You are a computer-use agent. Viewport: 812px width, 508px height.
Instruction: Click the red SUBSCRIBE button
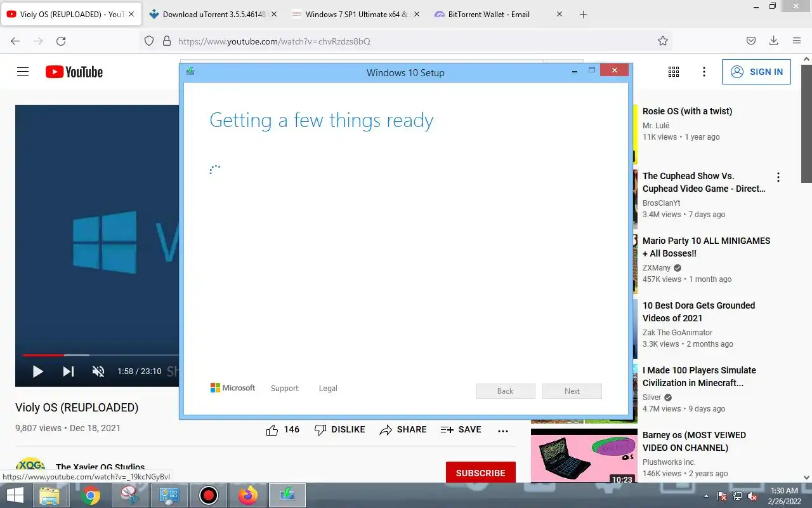(x=480, y=472)
